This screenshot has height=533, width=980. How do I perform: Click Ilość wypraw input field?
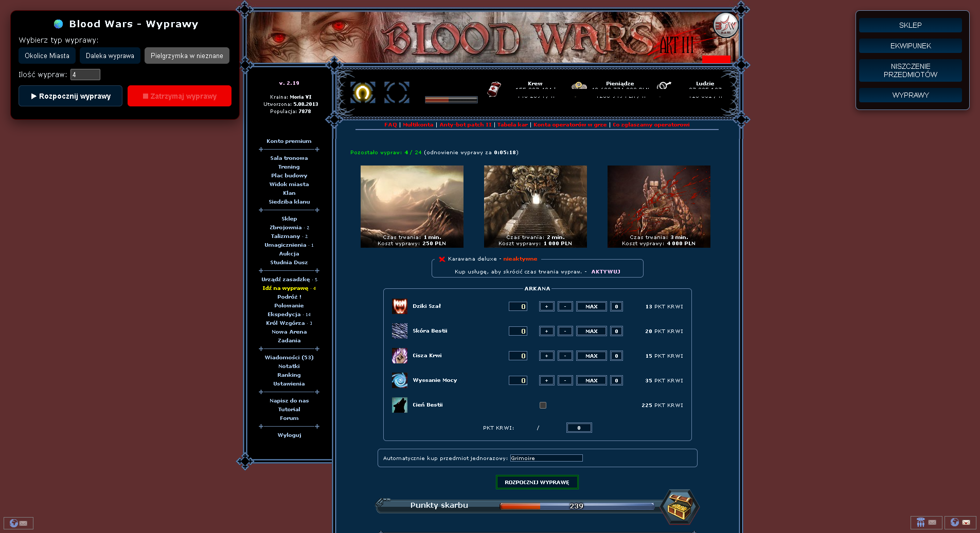tap(85, 75)
